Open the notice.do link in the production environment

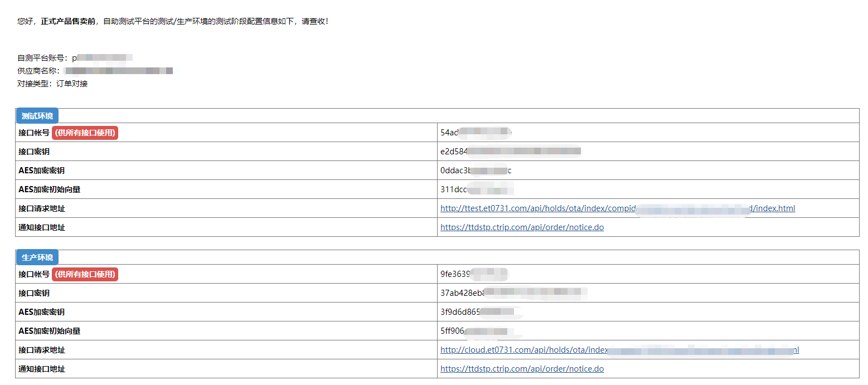click(522, 369)
